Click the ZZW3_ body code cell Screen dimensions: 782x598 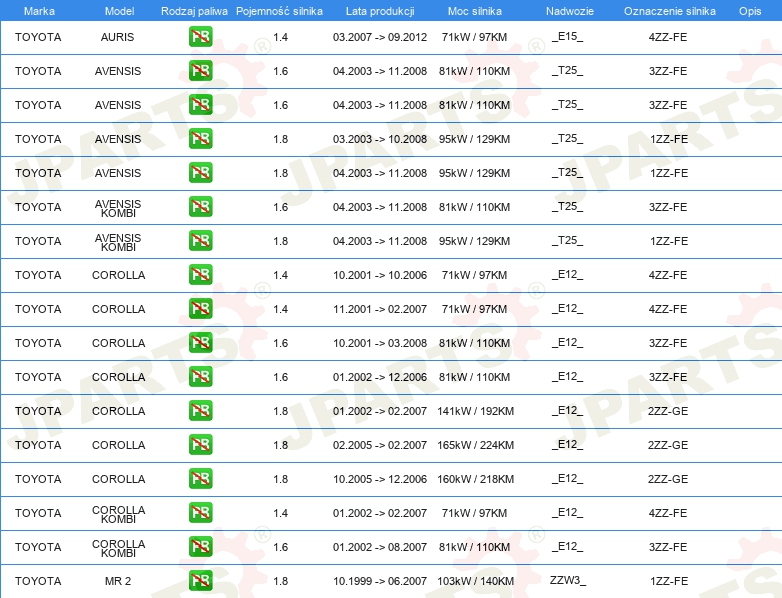(x=568, y=580)
